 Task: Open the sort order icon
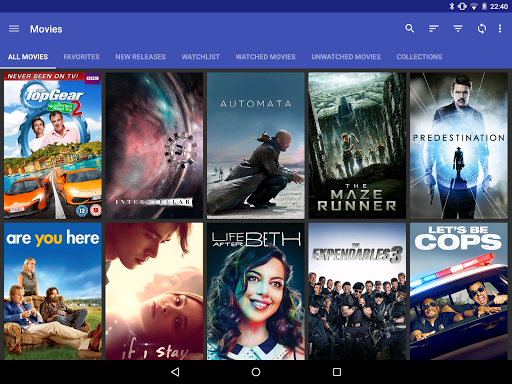(433, 29)
